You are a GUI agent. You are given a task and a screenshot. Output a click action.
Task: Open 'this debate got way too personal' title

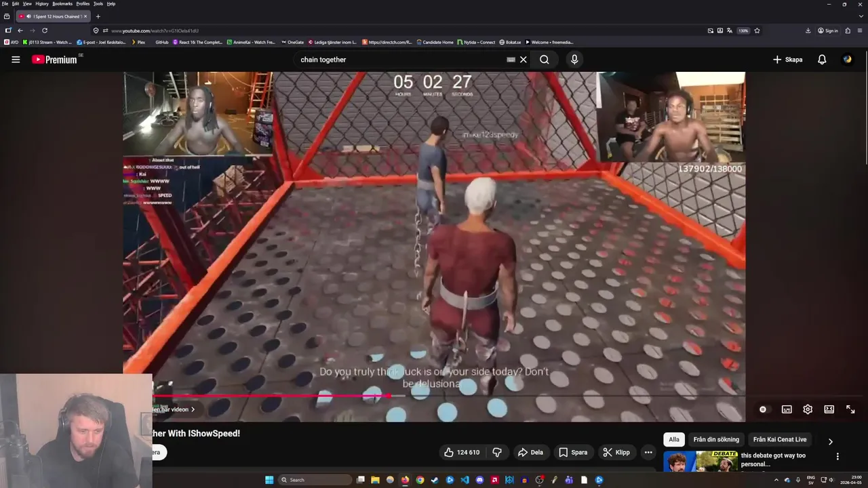pyautogui.click(x=773, y=460)
